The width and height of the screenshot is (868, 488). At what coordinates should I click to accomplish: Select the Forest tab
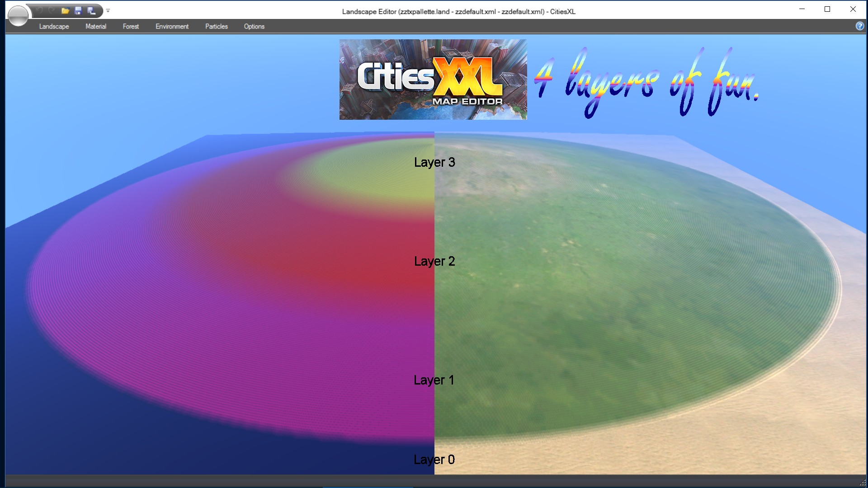tap(131, 26)
